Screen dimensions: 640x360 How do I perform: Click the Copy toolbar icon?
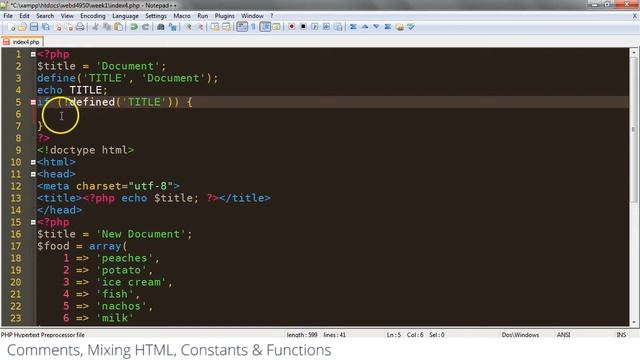click(x=107, y=27)
